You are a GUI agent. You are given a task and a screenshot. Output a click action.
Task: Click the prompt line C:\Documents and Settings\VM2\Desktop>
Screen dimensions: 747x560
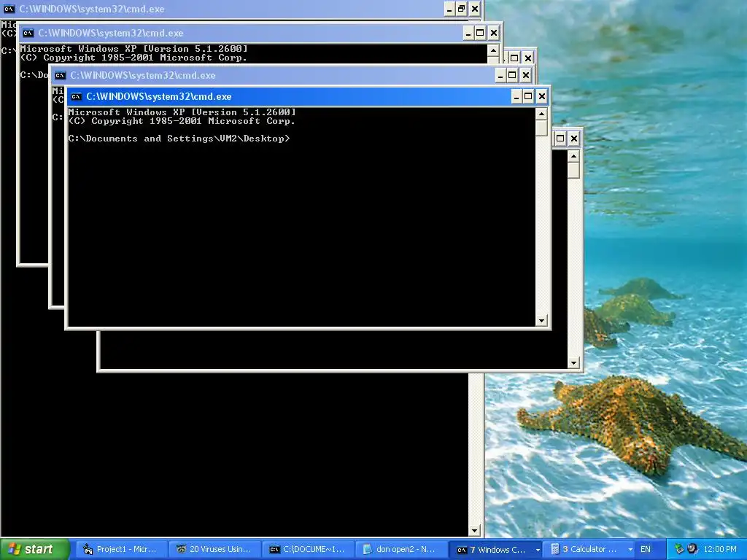[x=179, y=139]
